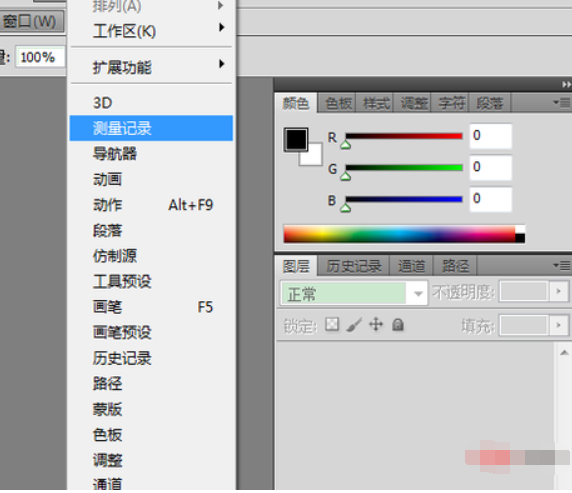
Task: Switch to the 色板 panel tab
Action: 338,103
